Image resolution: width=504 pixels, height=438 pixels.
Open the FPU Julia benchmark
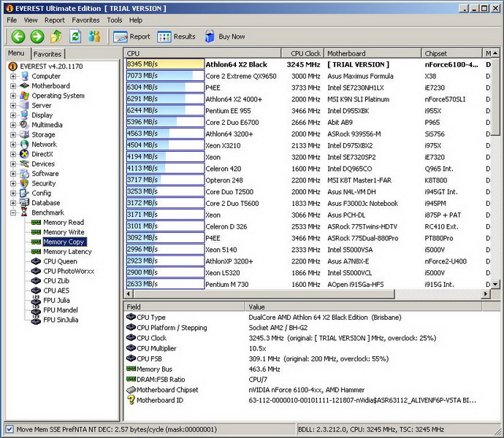(x=56, y=300)
